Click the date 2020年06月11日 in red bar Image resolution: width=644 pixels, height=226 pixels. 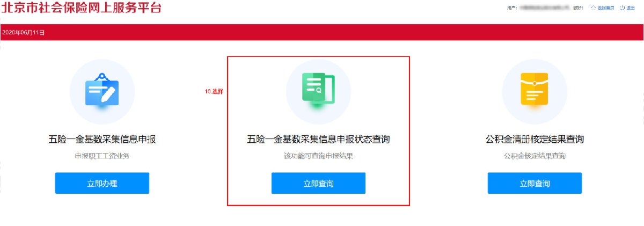23,33
